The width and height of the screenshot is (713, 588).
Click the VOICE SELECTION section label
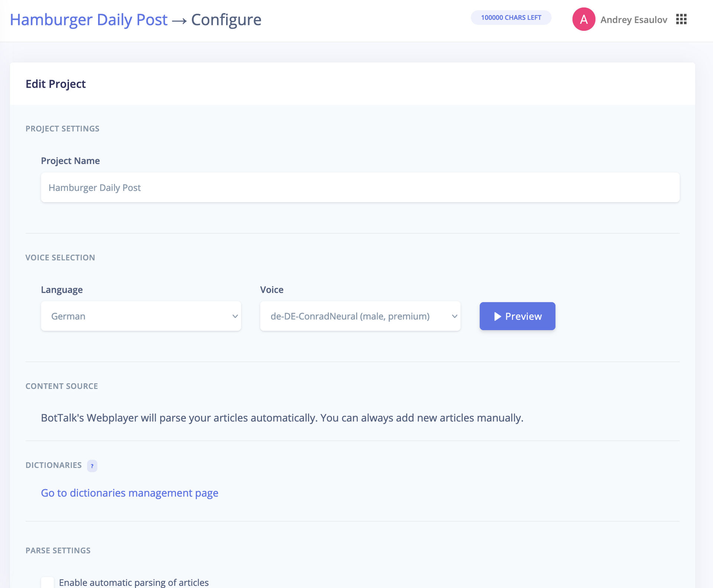pyautogui.click(x=60, y=257)
